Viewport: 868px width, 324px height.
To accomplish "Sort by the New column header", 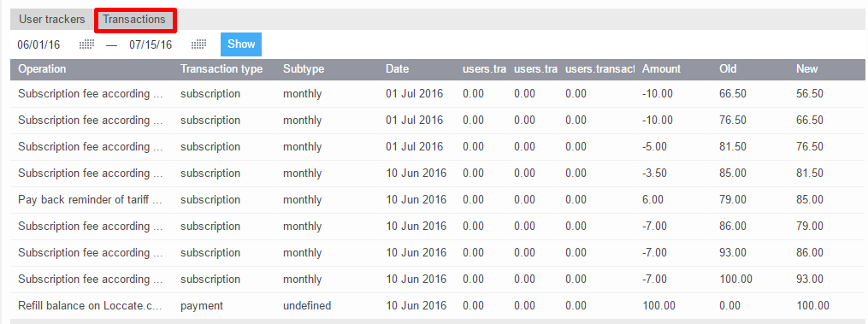I will (806, 69).
